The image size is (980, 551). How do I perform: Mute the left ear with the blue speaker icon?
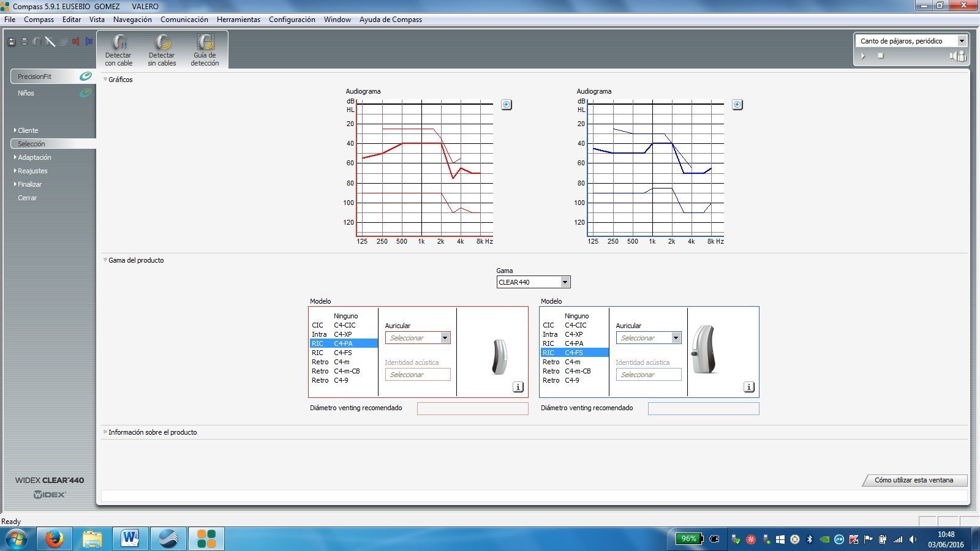click(x=89, y=42)
